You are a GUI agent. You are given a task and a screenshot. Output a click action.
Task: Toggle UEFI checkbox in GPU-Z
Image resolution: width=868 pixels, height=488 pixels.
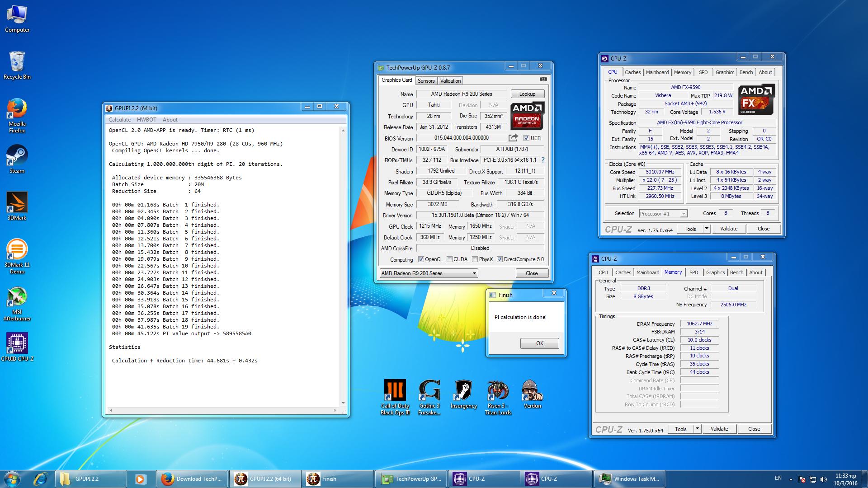click(526, 138)
